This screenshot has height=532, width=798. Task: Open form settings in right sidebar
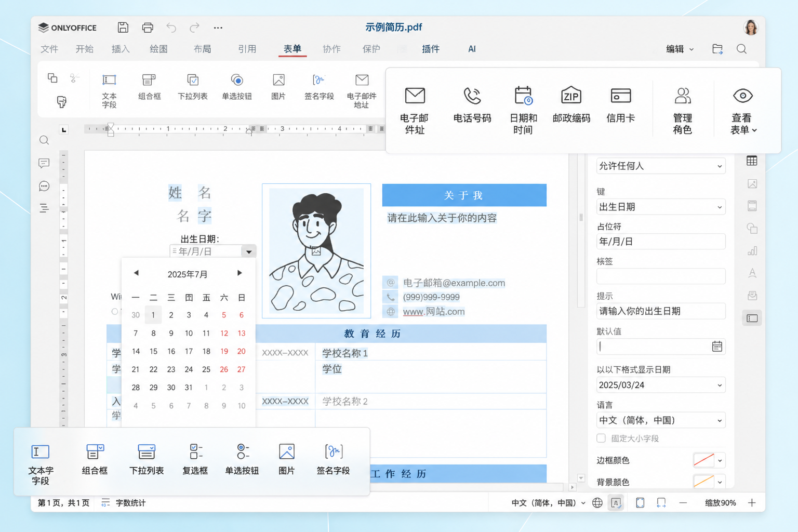tap(752, 318)
